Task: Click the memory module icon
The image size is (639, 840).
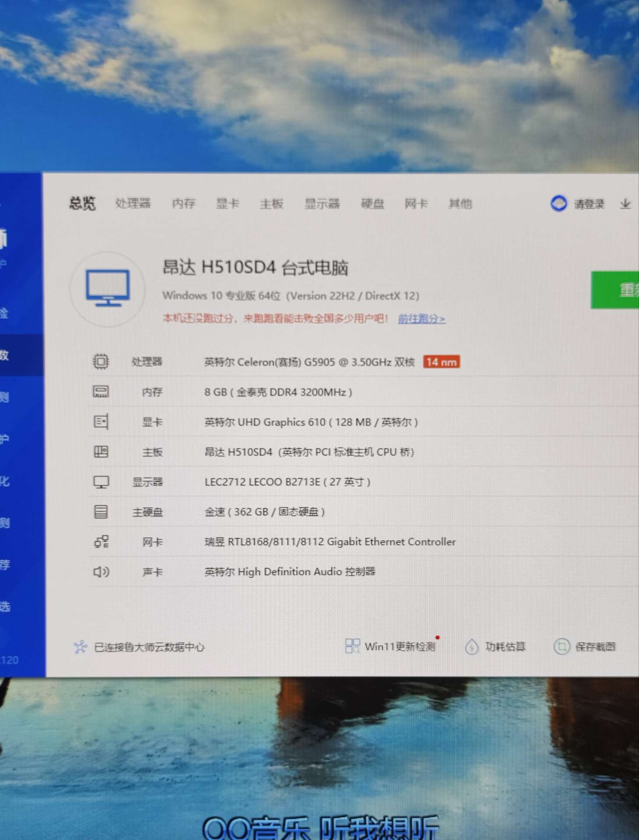Action: (x=101, y=392)
